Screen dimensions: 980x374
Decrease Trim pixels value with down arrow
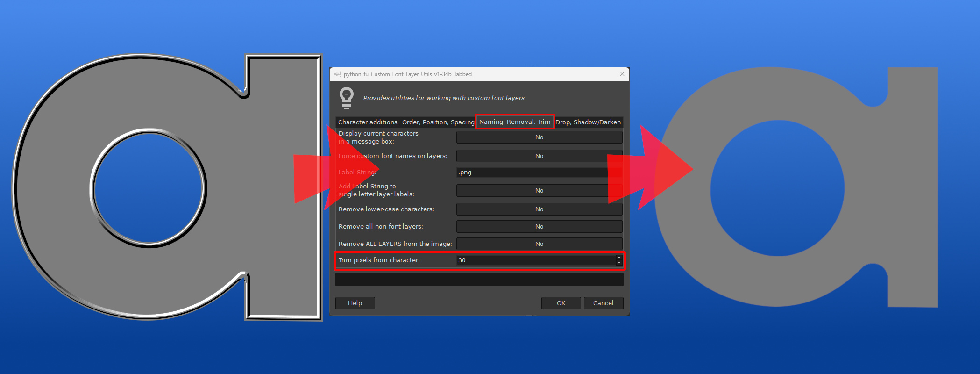619,263
